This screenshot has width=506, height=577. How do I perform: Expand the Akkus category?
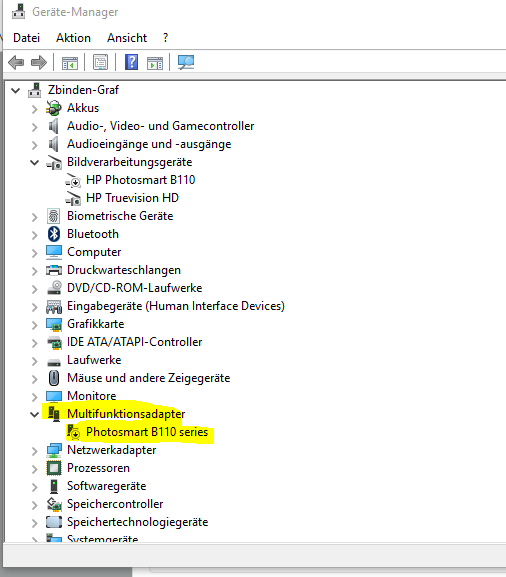35,109
